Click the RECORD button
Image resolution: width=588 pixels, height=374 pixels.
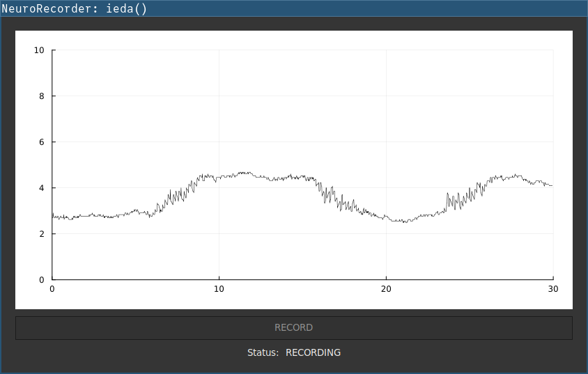pyautogui.click(x=293, y=328)
